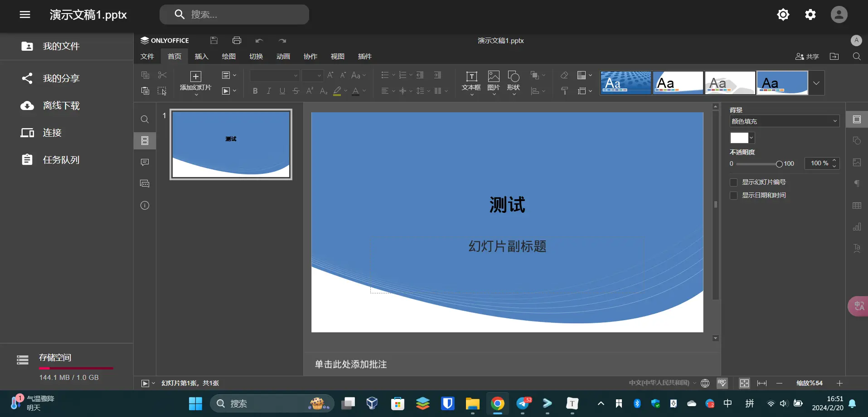This screenshot has width=868, height=417.
Task: Enable 显示日期和时间 checkbox
Action: pos(733,196)
